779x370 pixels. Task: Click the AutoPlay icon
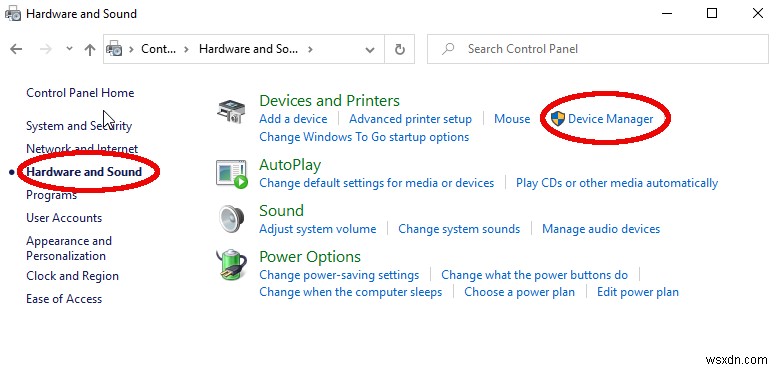232,174
